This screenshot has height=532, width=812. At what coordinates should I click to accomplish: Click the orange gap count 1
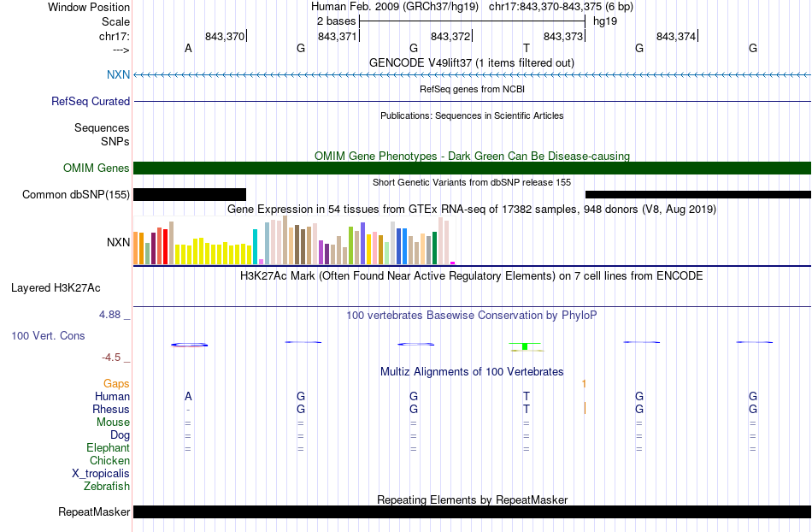[x=584, y=384]
